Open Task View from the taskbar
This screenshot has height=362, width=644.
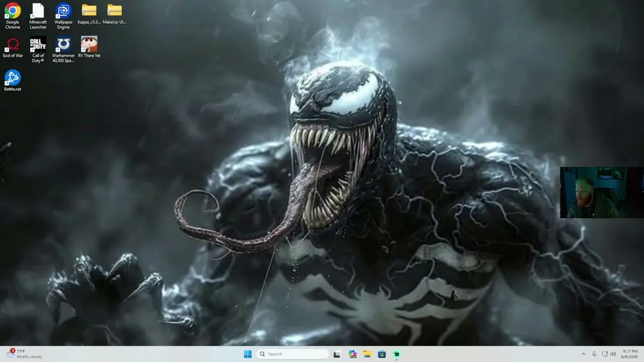tap(337, 354)
